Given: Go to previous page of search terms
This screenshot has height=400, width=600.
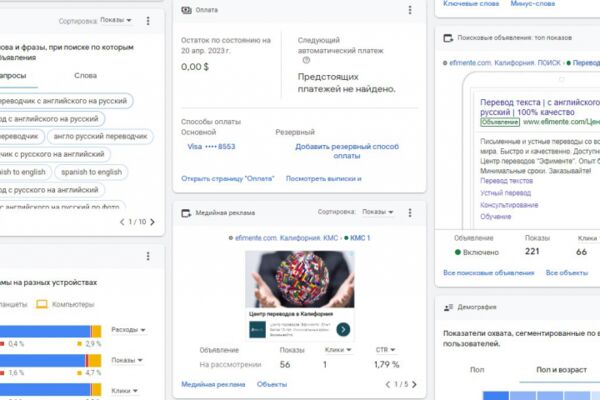Looking at the screenshot, I should (122, 222).
